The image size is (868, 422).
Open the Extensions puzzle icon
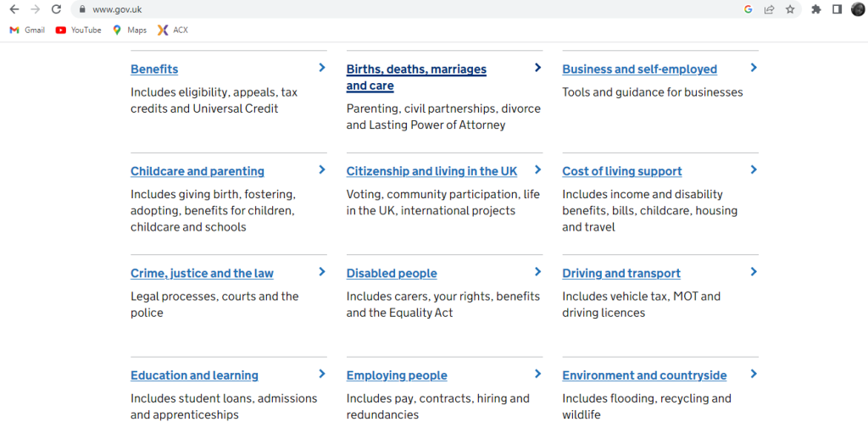(x=816, y=8)
